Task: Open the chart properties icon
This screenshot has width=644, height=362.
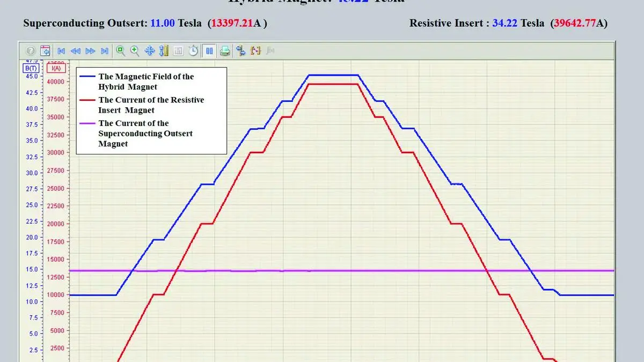Action: click(45, 51)
